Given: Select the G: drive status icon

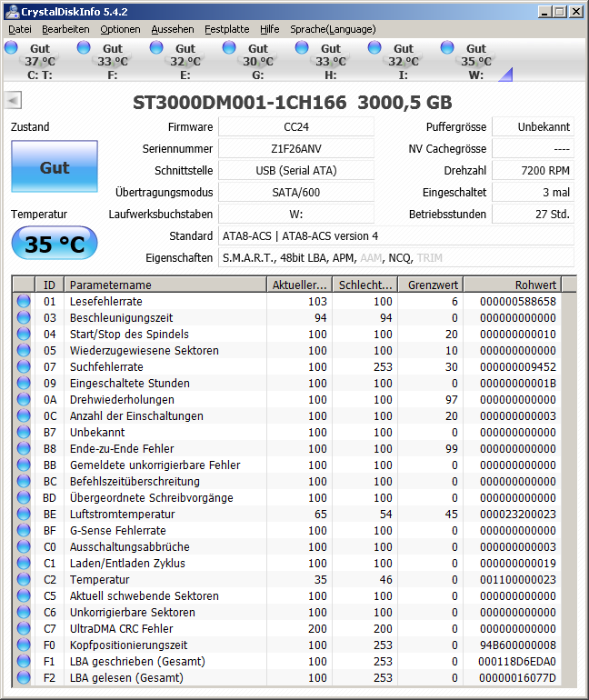Looking at the screenshot, I should [x=229, y=47].
